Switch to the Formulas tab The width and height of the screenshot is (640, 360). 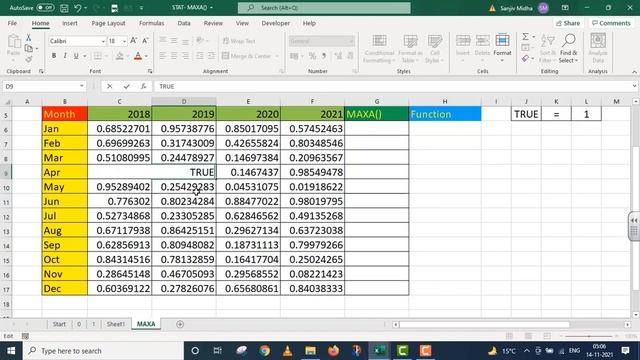click(151, 23)
